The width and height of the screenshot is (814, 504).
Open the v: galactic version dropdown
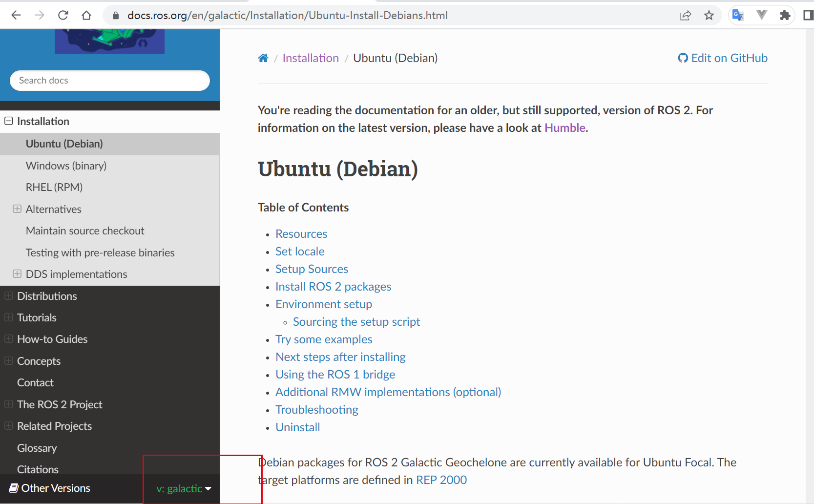point(184,488)
